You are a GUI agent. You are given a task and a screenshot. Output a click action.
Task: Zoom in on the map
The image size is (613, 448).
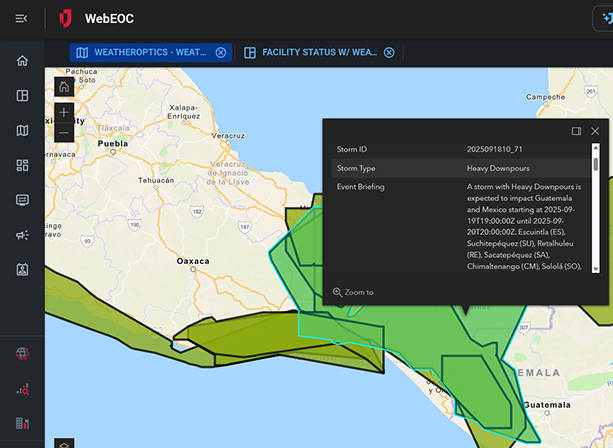[64, 113]
